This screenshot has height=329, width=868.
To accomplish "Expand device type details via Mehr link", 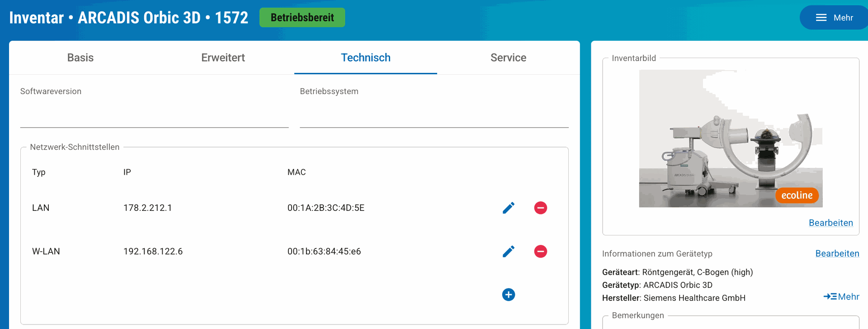I will (x=841, y=297).
